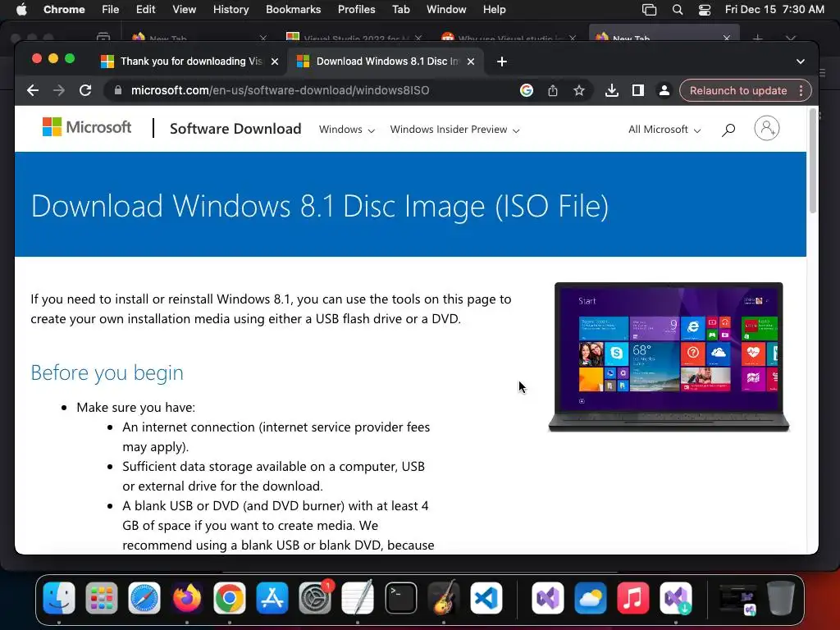Close the Download Windows 8.1 tab
Screen dimensions: 840x630
click(x=471, y=62)
